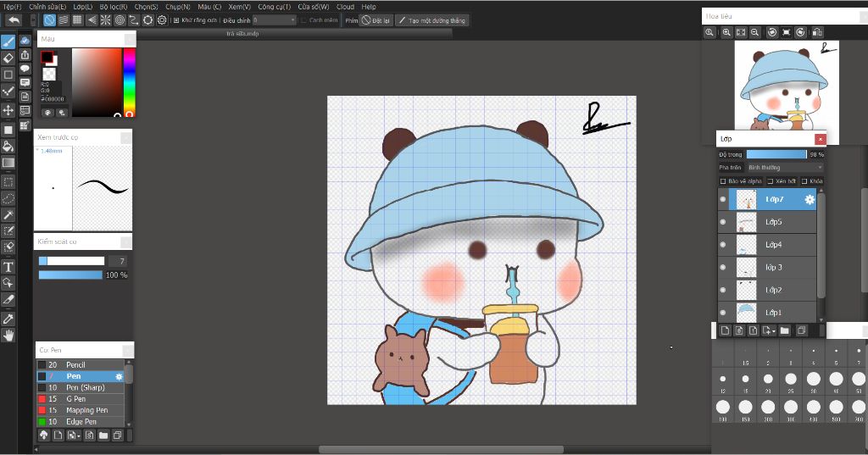Hide the lớp 3 layer

pos(723,268)
